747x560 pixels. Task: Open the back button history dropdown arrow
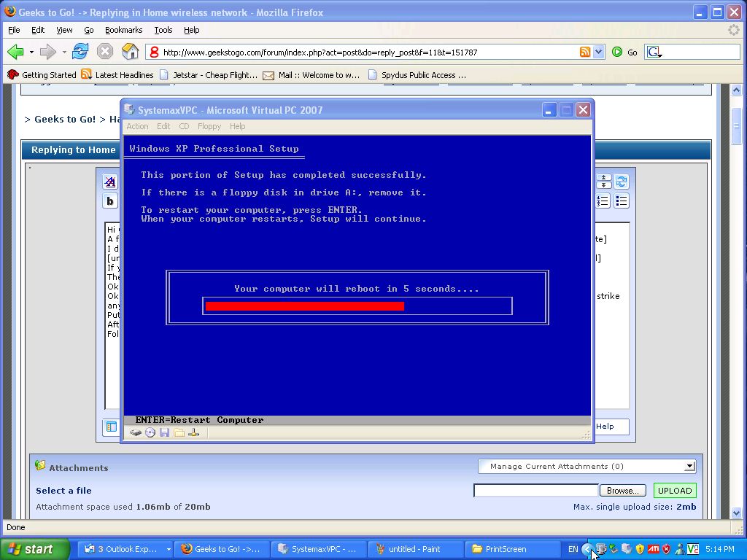(x=31, y=52)
